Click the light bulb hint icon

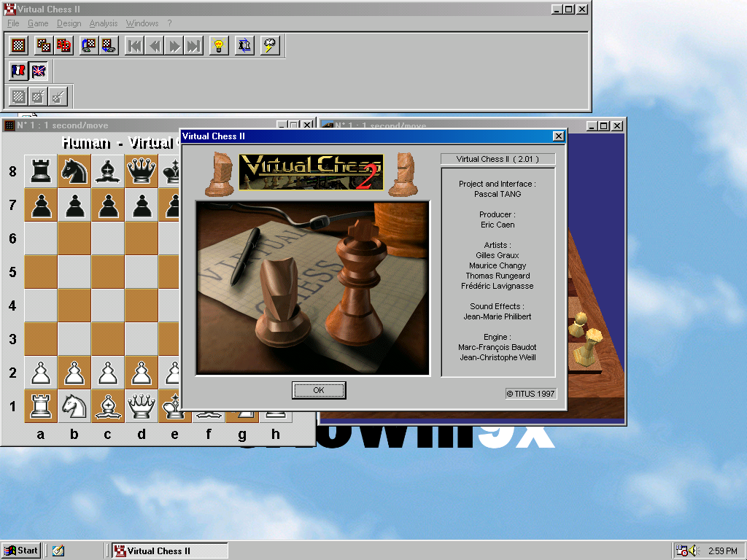click(219, 45)
